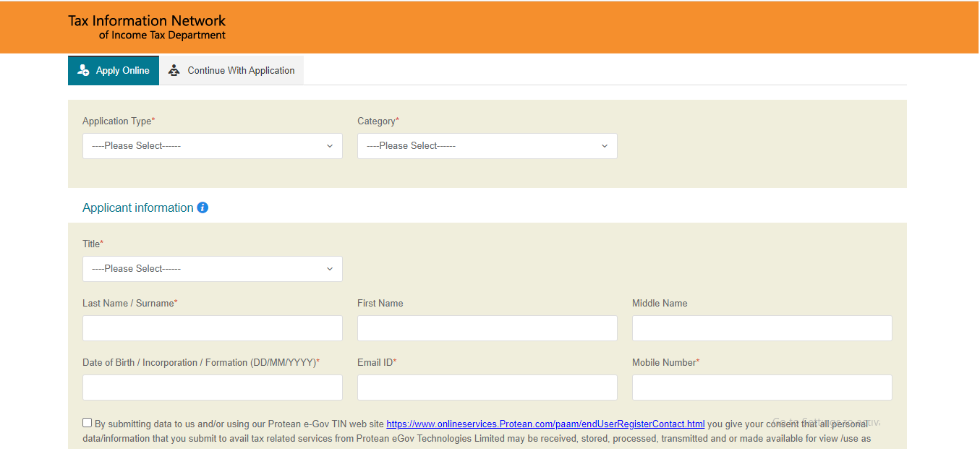Click the Title dropdown chevron arrow
This screenshot has height=454, width=980.
point(330,269)
